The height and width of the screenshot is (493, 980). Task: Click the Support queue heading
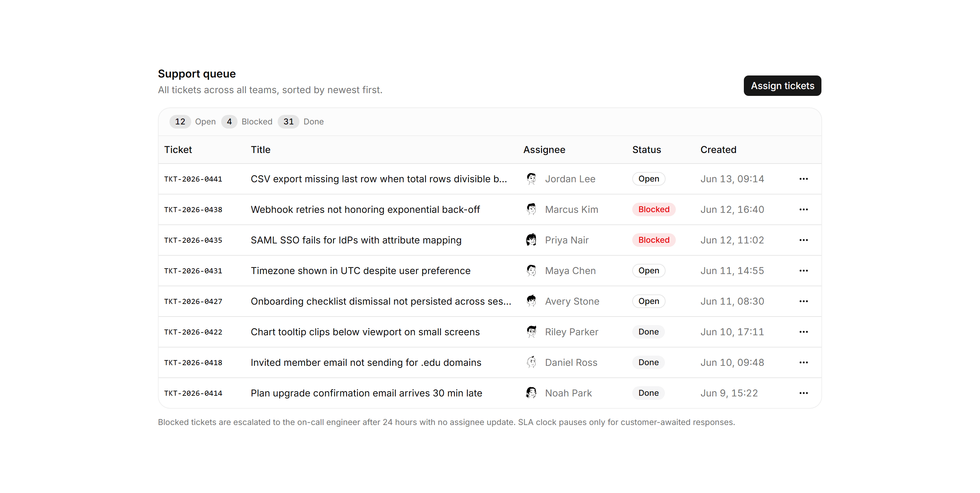[197, 73]
